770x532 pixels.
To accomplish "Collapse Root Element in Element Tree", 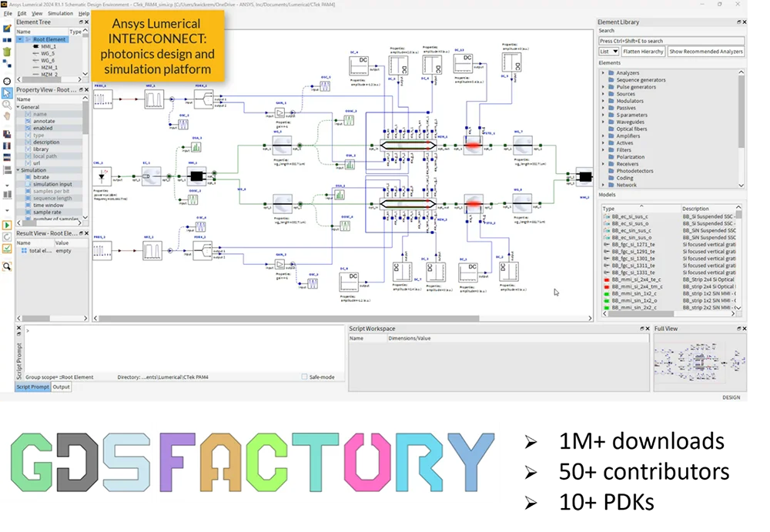I will click(x=20, y=39).
